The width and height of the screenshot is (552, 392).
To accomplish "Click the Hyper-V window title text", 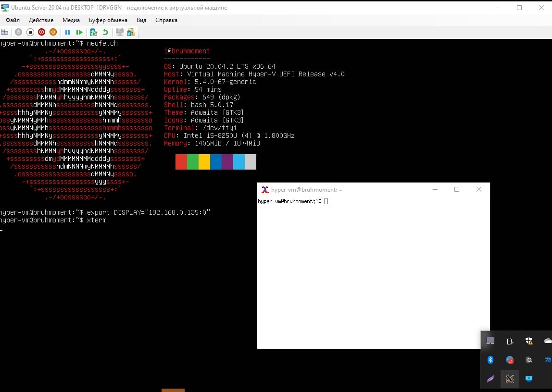I will 119,7.
